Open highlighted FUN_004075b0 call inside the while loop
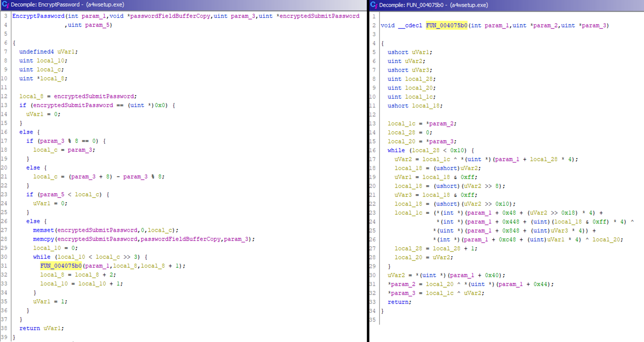 [61, 266]
